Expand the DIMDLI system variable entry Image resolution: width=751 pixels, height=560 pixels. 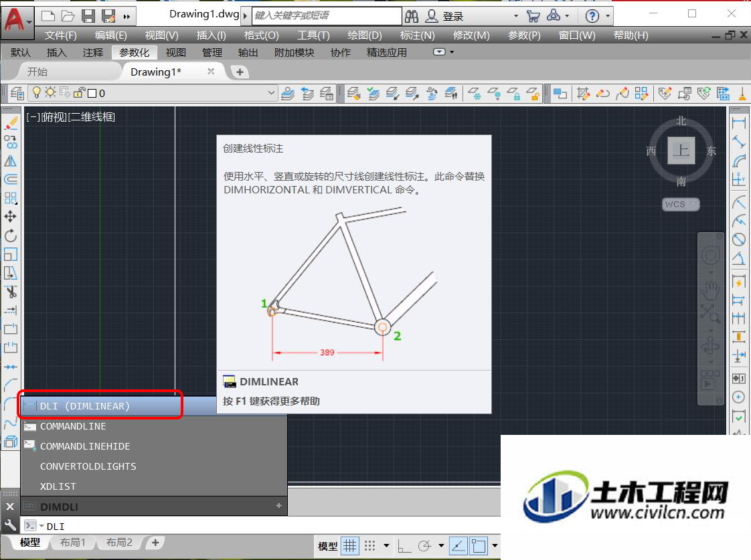click(278, 506)
